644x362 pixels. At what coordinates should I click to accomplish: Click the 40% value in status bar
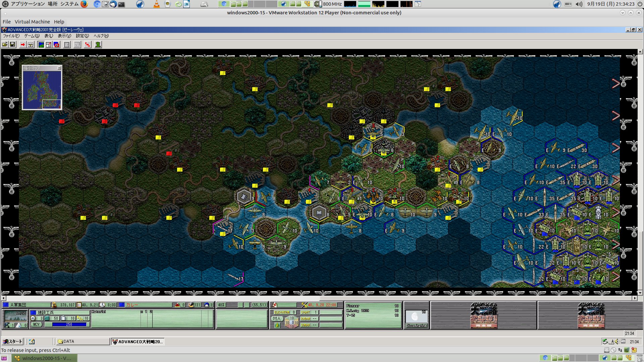221,305
